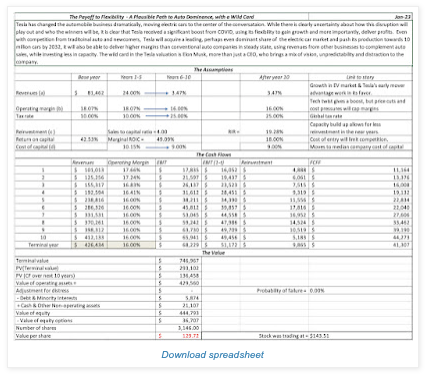Select the 'PV (CF over next 10 years)' label
The height and width of the screenshot is (379, 430).
(45, 276)
